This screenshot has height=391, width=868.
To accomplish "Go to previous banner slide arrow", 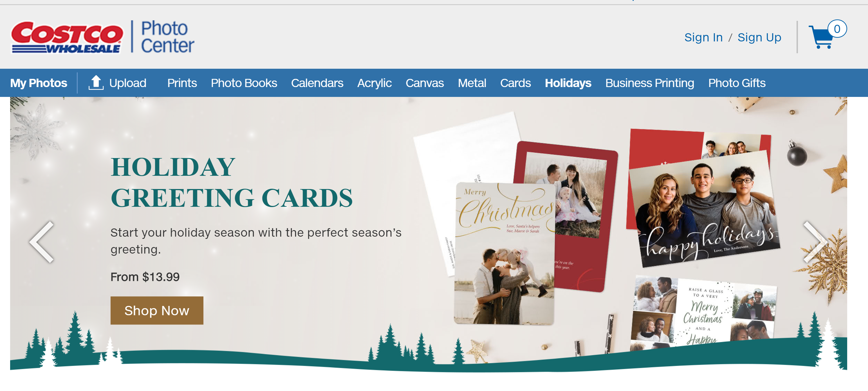I will [42, 242].
